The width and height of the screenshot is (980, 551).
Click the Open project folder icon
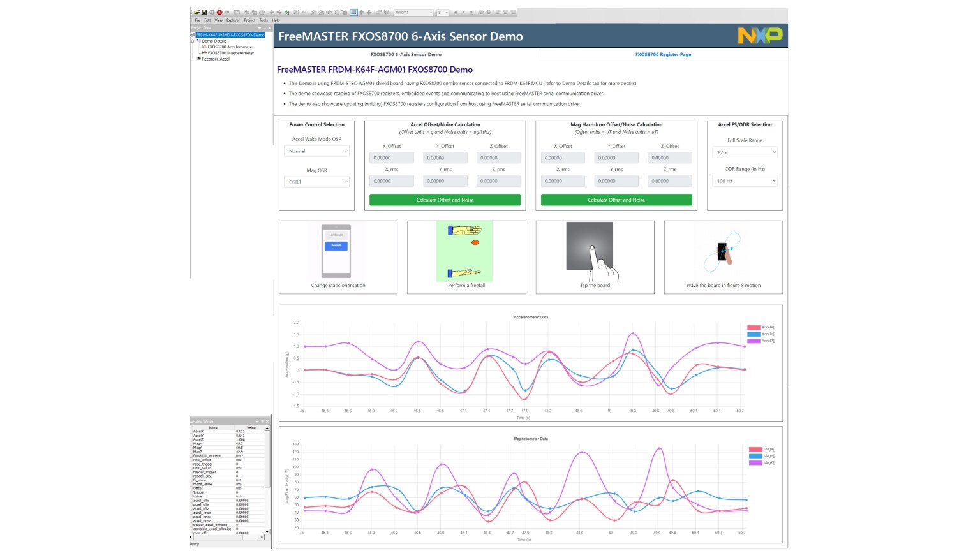click(x=197, y=12)
